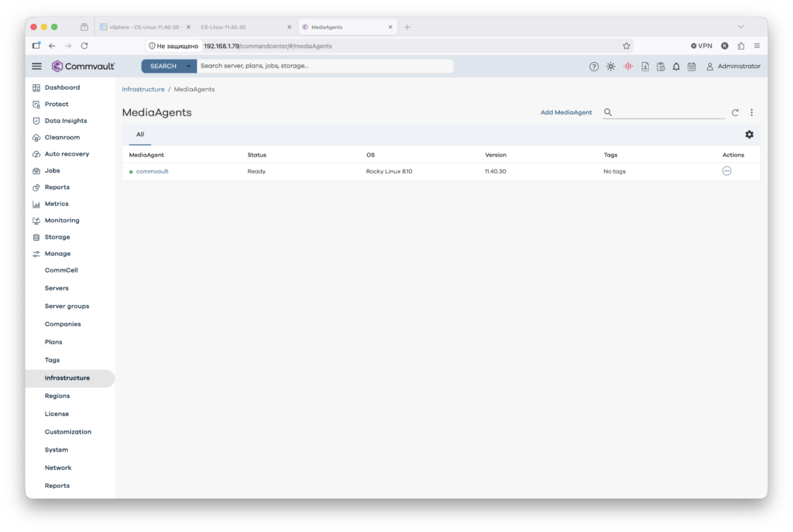
Task: Open Dashboard in sidebar
Action: (x=62, y=88)
